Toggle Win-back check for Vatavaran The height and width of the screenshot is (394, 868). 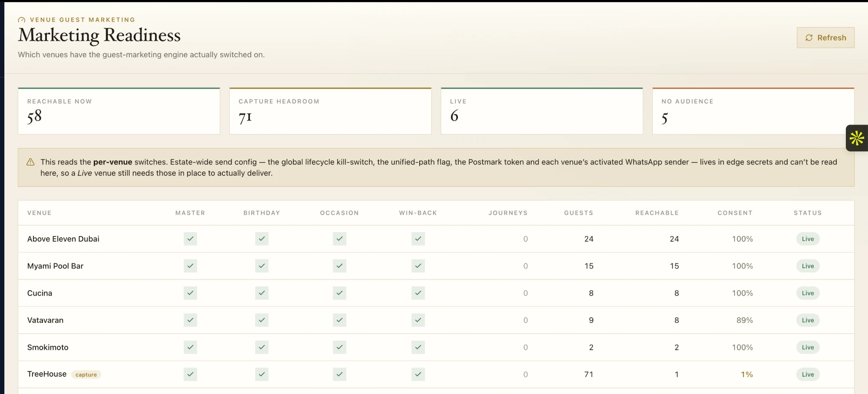(418, 320)
